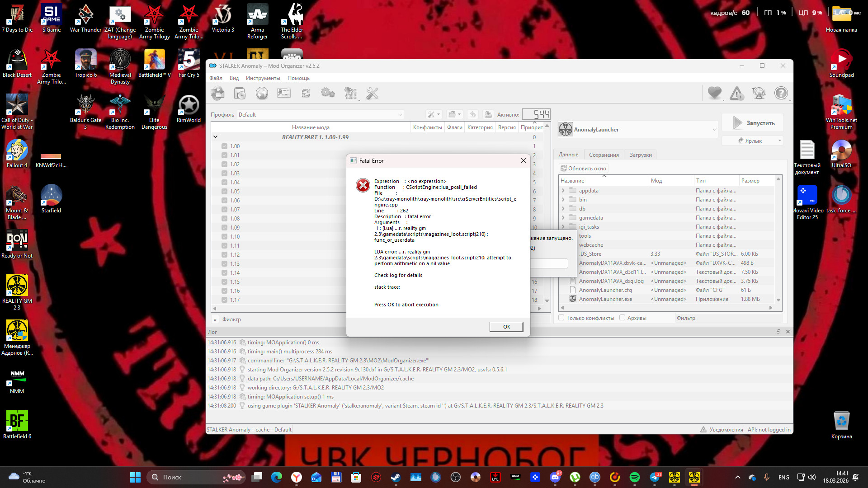This screenshot has height=488, width=868.
Task: Click Steam icon in Windows taskbar
Action: (396, 477)
